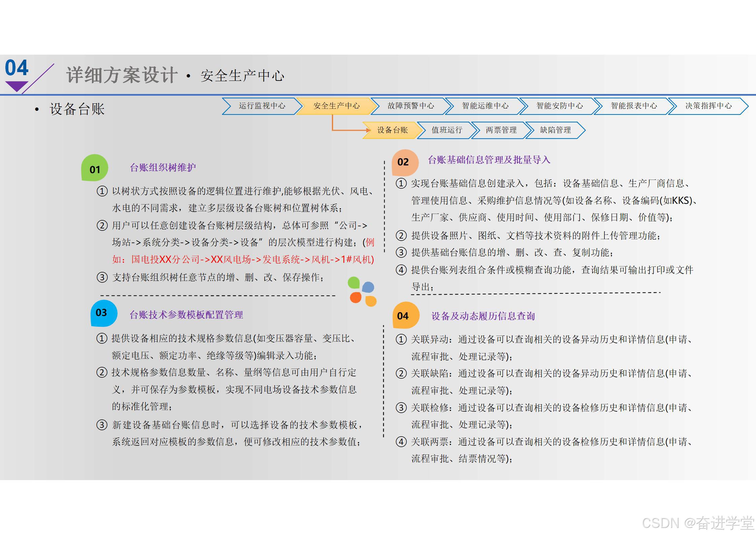
Task: Select the highlighted 安全生产中心 tab
Action: tap(336, 106)
